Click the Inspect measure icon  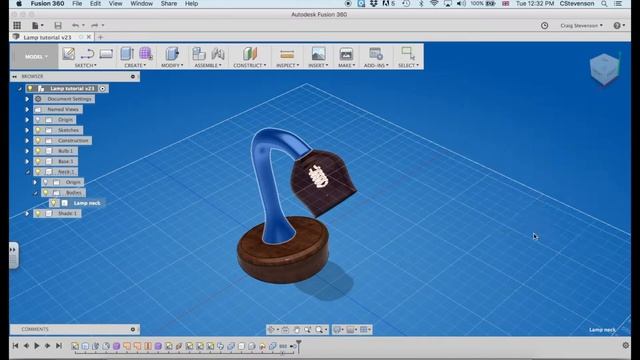click(287, 54)
